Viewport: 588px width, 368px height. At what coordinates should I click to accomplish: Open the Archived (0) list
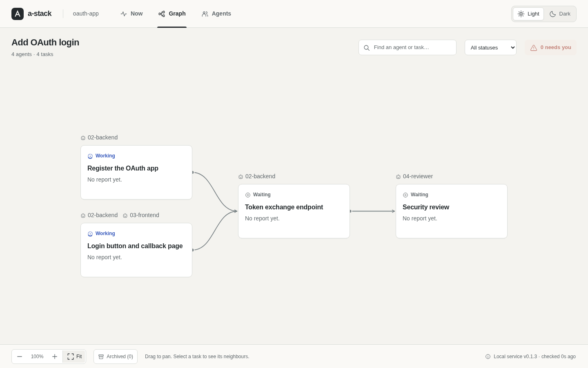(116, 357)
